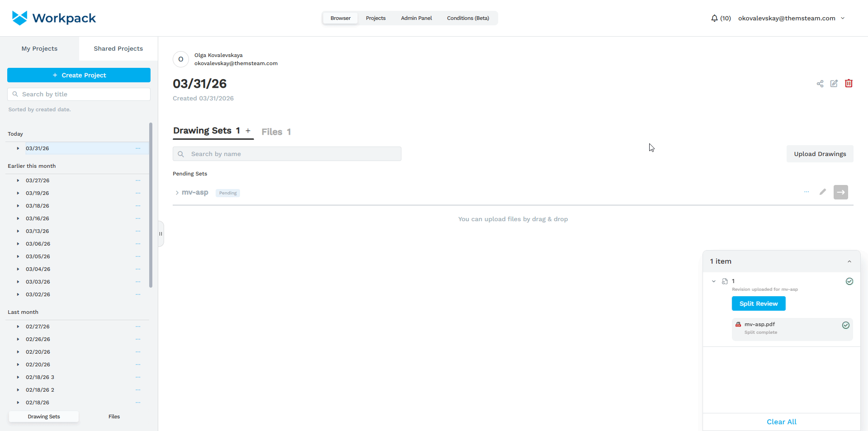
Task: Switch sidebar view to Files
Action: tap(114, 417)
